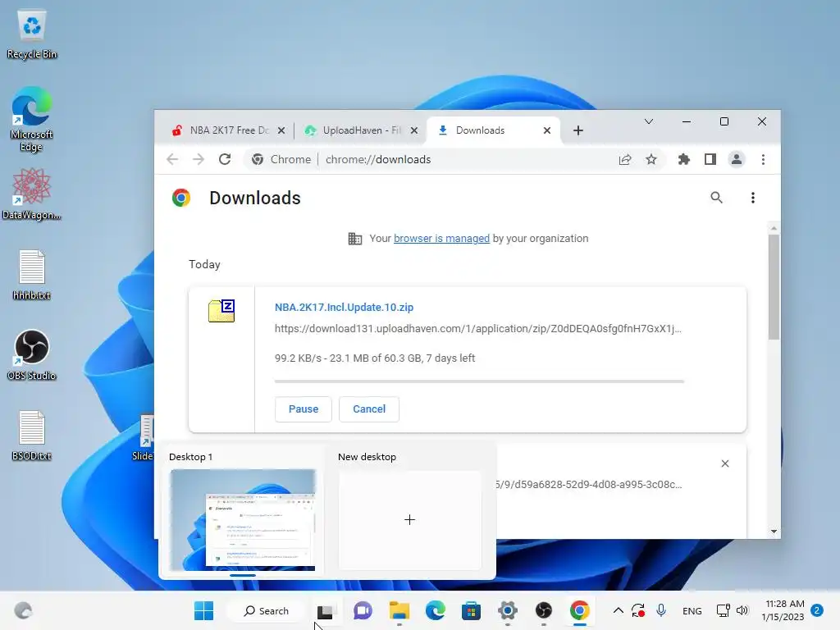Click the sync tray icon with red dot
The image size is (840, 630).
coord(638,610)
